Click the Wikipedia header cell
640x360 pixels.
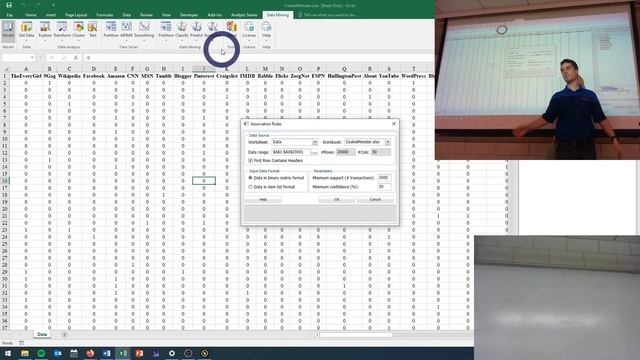tap(69, 76)
